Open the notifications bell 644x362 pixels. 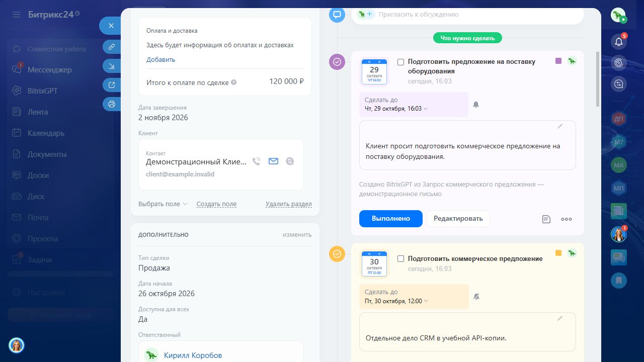(619, 42)
